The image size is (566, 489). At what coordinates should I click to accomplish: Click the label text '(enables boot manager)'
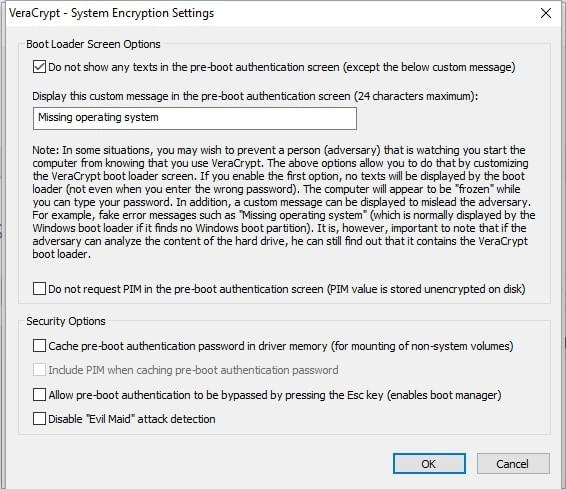click(444, 395)
